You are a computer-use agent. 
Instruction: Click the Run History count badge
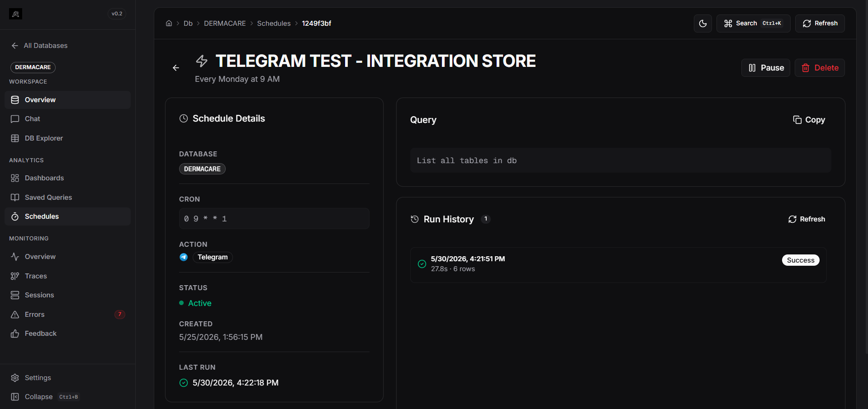[486, 219]
